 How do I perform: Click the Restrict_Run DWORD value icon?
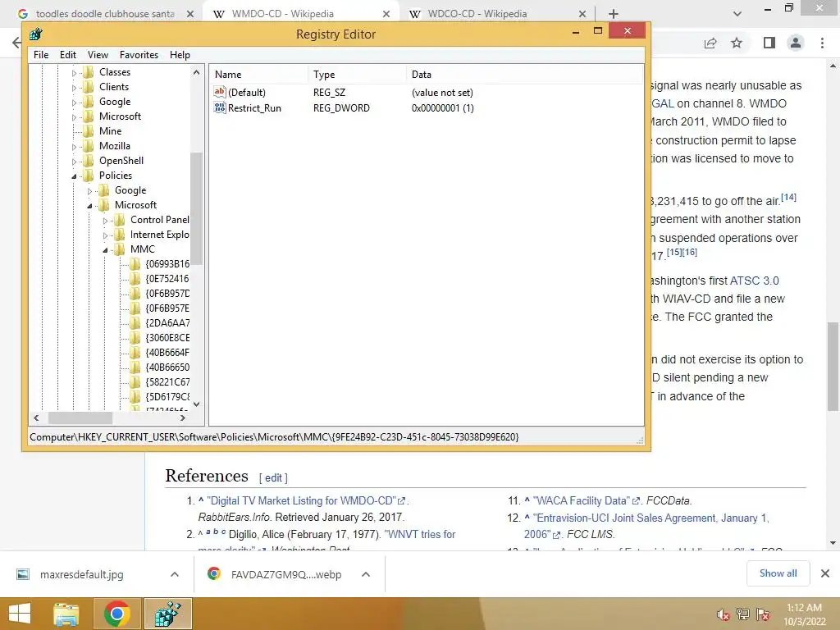[220, 107]
